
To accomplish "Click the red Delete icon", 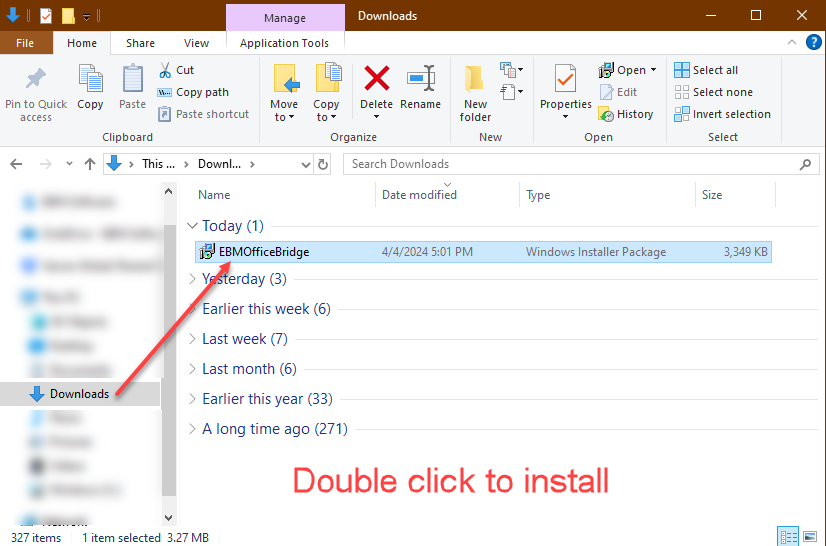I will pos(377,79).
